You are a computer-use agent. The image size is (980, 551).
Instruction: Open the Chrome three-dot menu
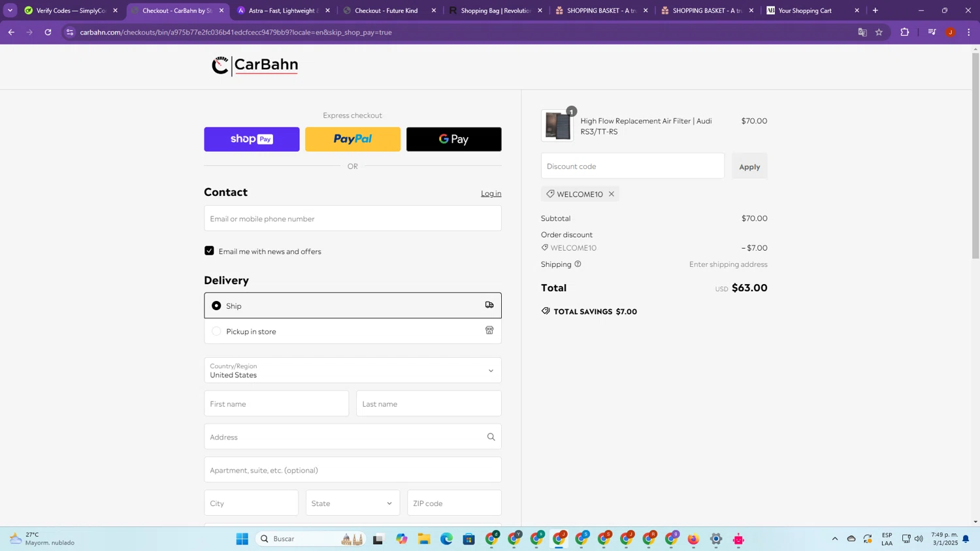point(968,32)
